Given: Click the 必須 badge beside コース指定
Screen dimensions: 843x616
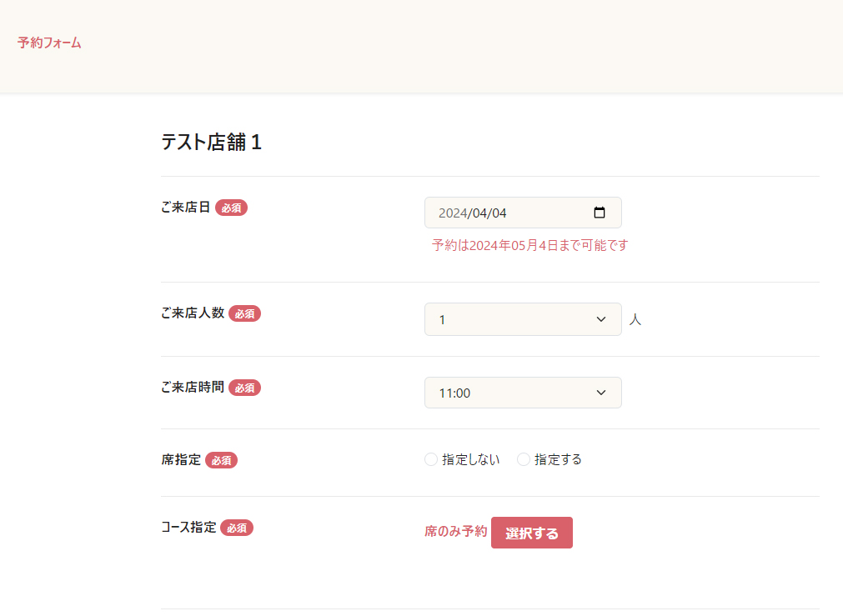Looking at the screenshot, I should point(236,528).
